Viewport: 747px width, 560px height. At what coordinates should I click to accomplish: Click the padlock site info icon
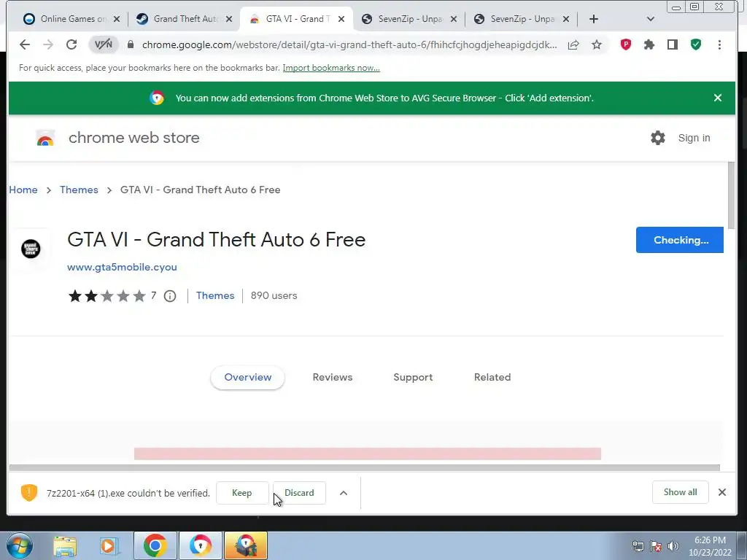131,44
